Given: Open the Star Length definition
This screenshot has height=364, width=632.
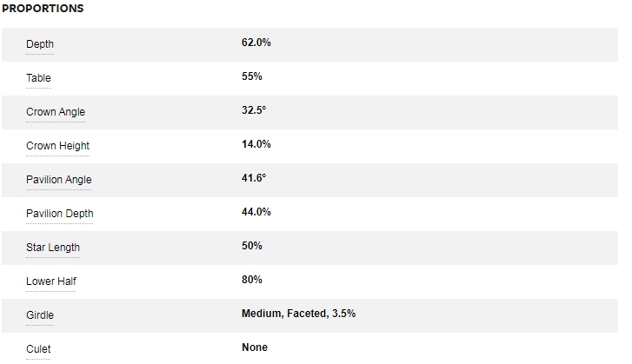Looking at the screenshot, I should click(x=53, y=248).
